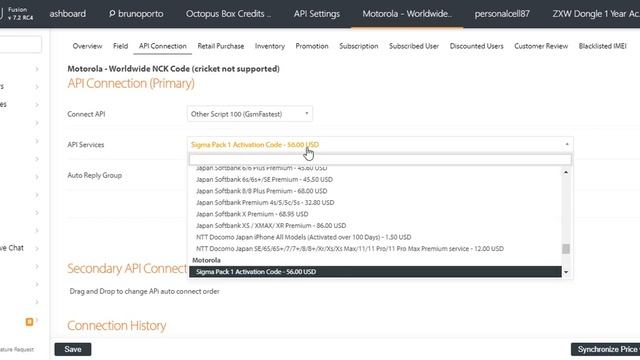Switch to the Promotion sub-tab

click(x=312, y=46)
